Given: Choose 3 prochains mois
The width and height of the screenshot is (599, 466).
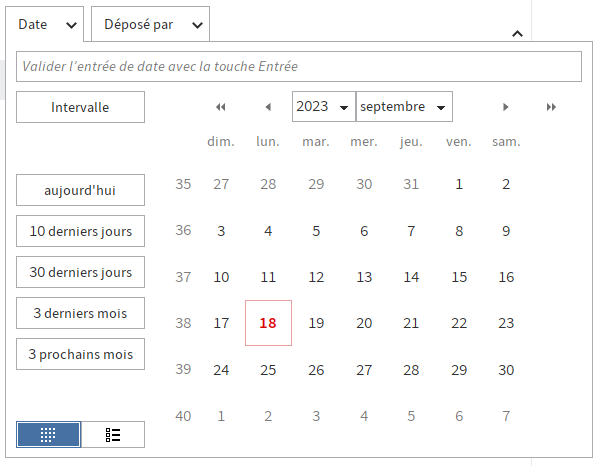Looking at the screenshot, I should pyautogui.click(x=80, y=354).
